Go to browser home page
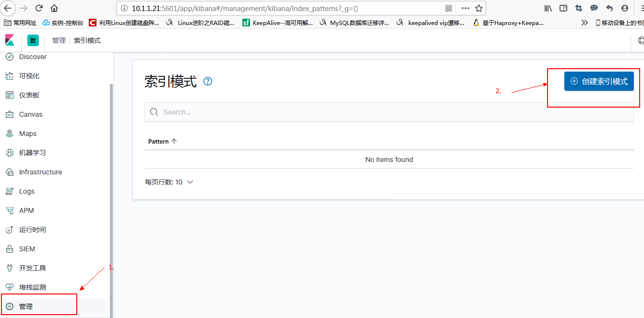 [54, 8]
